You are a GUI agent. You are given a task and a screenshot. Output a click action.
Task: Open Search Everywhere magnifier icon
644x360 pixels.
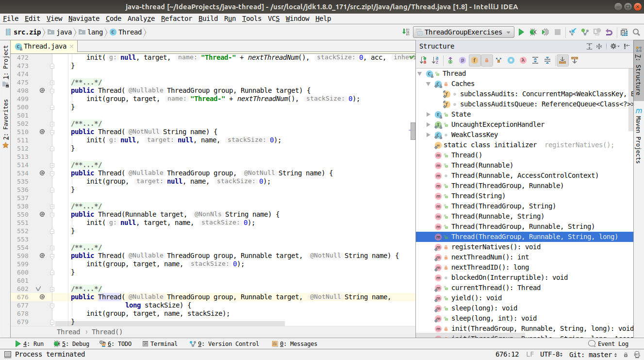coord(636,32)
